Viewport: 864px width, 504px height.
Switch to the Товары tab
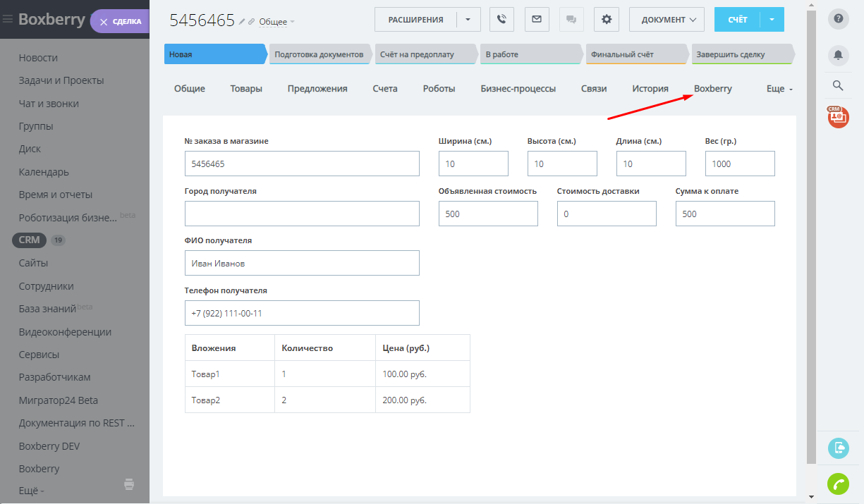pyautogui.click(x=246, y=89)
